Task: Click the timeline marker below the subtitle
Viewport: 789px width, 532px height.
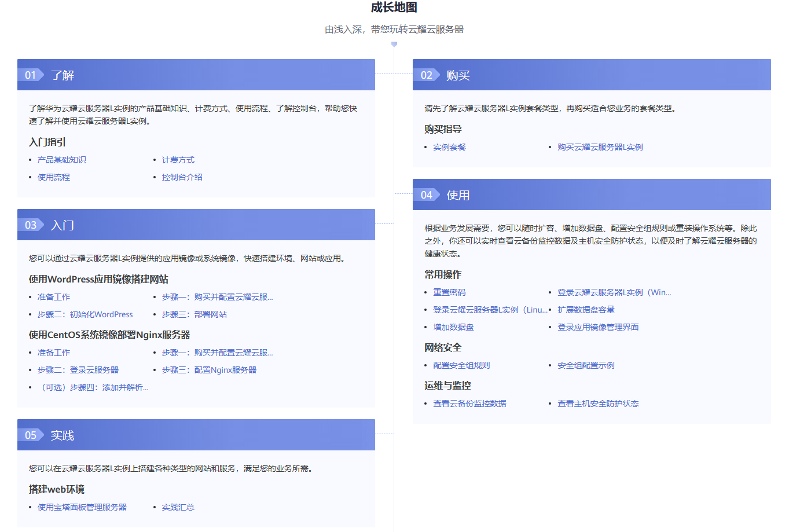Action: coord(394,44)
